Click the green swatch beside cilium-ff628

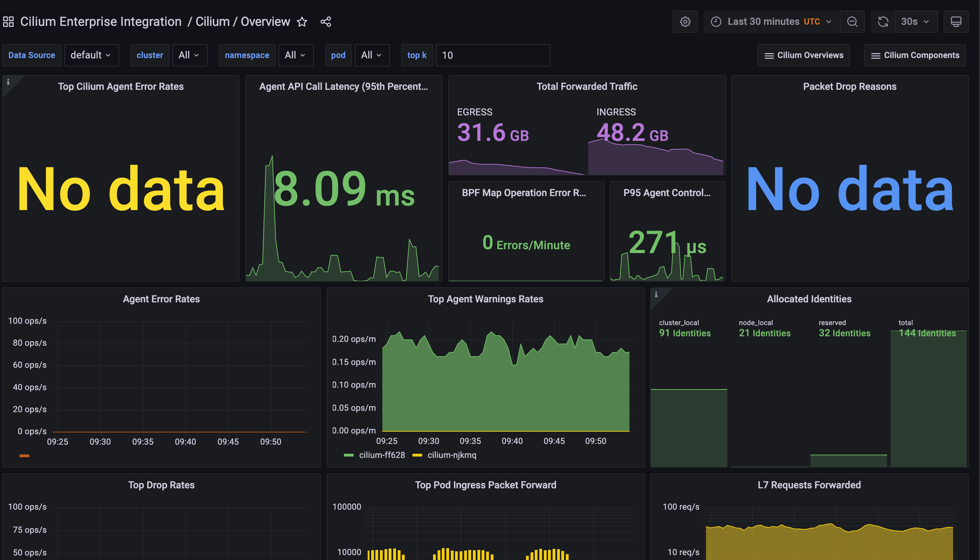(x=349, y=455)
